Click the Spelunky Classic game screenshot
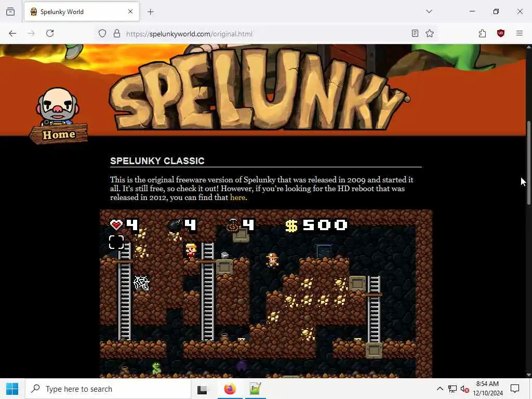Screen dimensions: 532x399 [266, 294]
